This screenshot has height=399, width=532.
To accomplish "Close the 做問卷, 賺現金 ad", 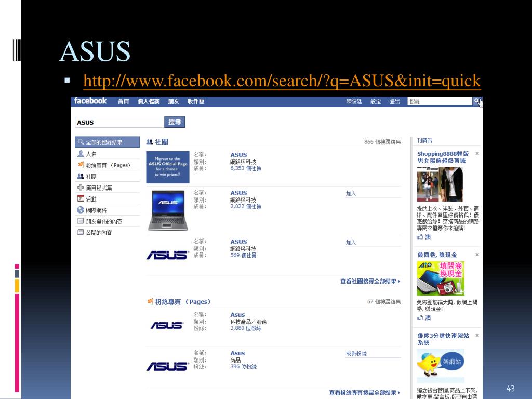I will [477, 255].
